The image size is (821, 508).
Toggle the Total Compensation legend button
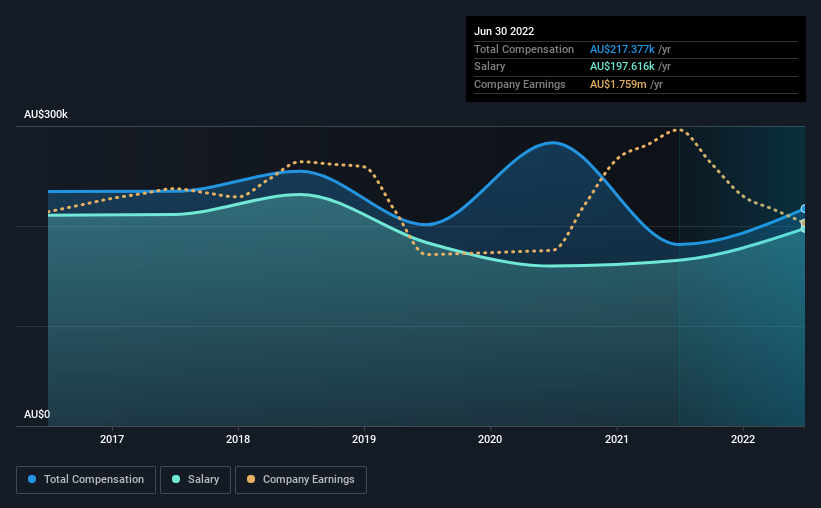tap(86, 480)
